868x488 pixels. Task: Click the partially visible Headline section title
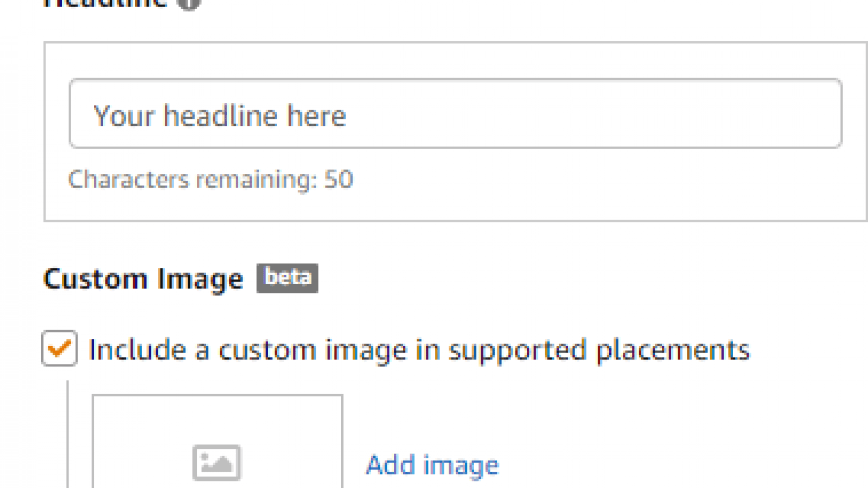105,3
